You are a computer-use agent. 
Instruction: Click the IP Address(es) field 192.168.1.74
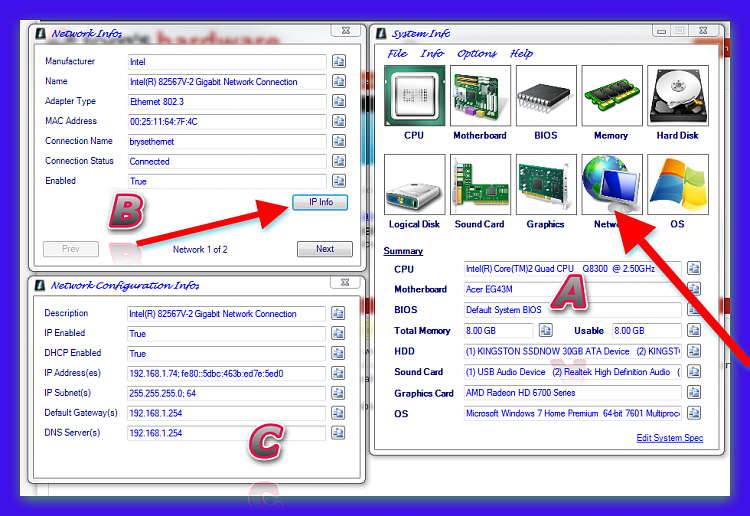click(x=226, y=373)
